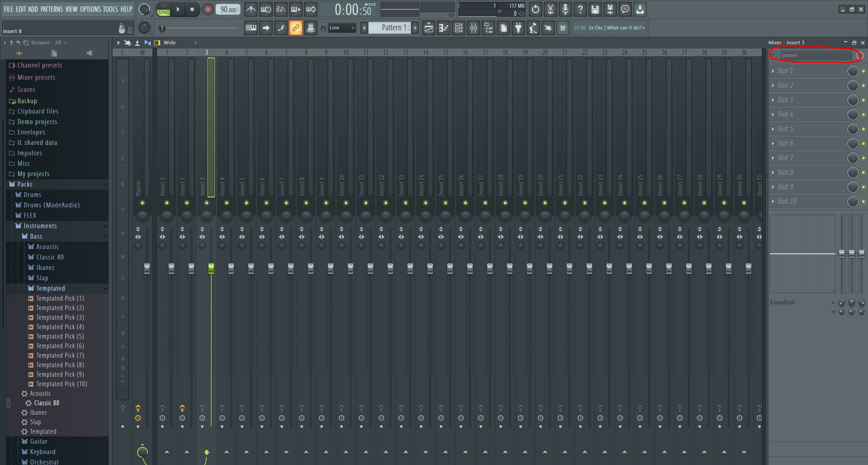Collapse the Temptated folder
The width and height of the screenshot is (868, 465).
click(51, 288)
